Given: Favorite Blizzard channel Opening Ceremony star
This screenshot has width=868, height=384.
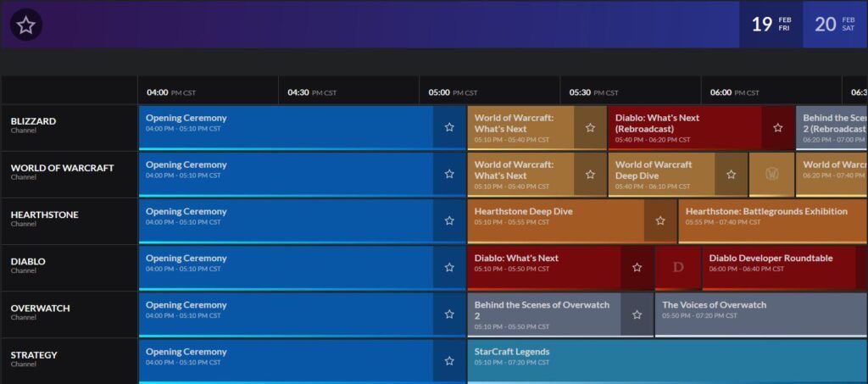Looking at the screenshot, I should click(x=449, y=127).
